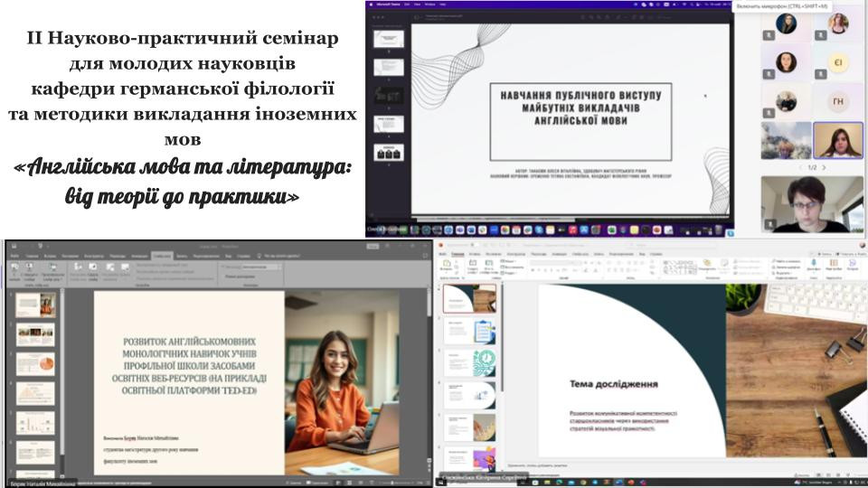Click Windows Start button in the taskbar
This screenshot has height=488, width=868.
(x=441, y=483)
